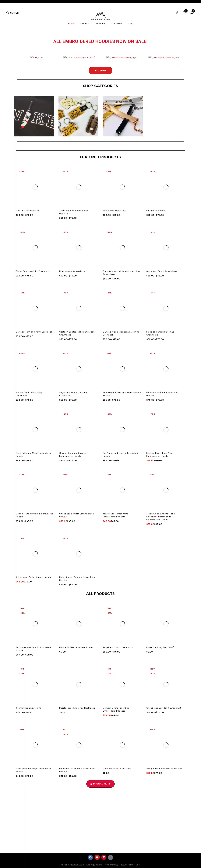The height and width of the screenshot is (868, 201).
Task: Open the Privacy Policy footer link
Action: (x=111, y=864)
